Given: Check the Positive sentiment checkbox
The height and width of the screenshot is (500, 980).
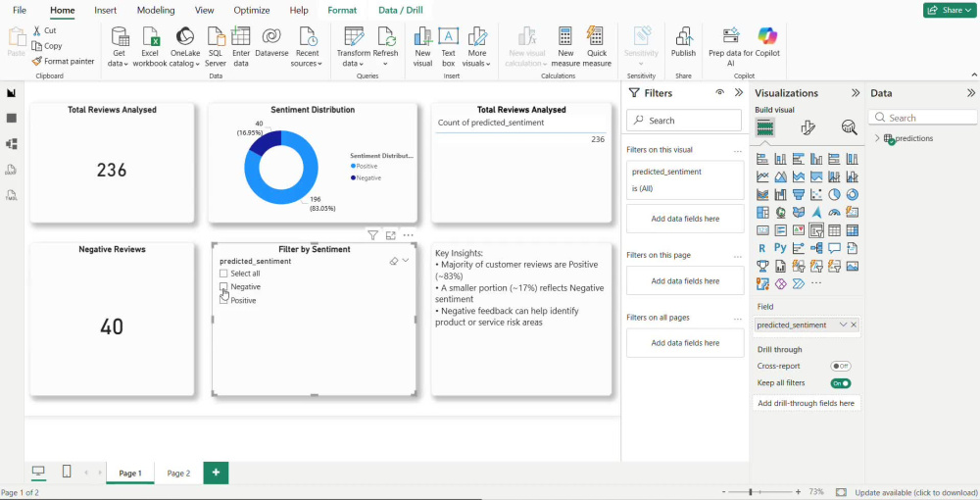Looking at the screenshot, I should [x=223, y=300].
